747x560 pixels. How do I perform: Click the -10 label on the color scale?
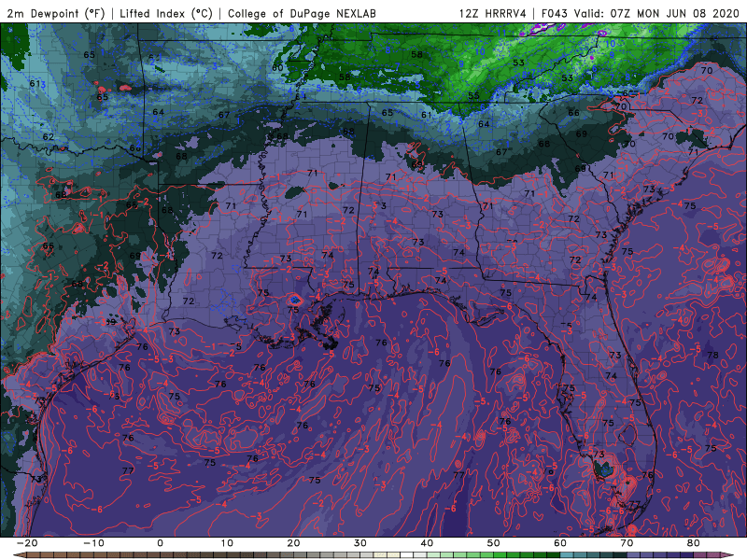tap(93, 543)
